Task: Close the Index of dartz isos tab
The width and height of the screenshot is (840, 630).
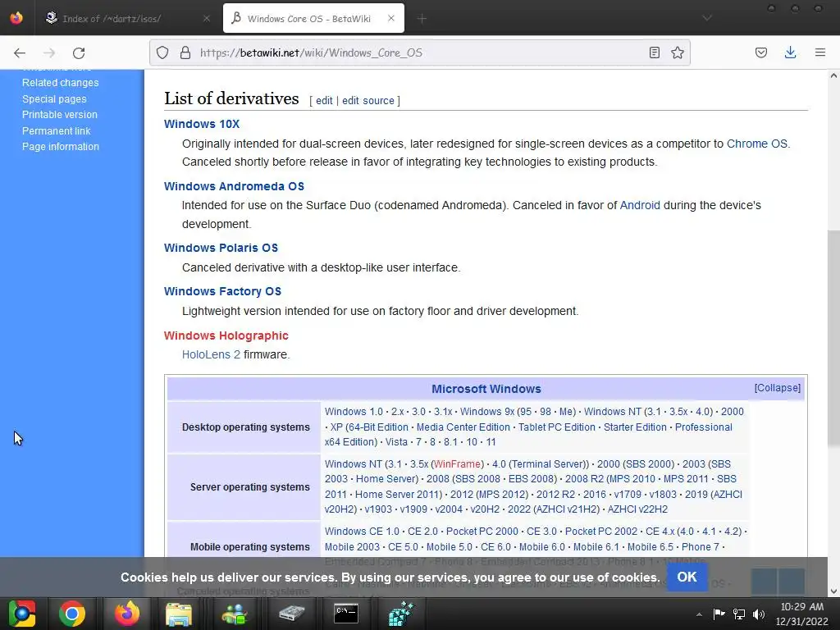Action: [x=206, y=19]
